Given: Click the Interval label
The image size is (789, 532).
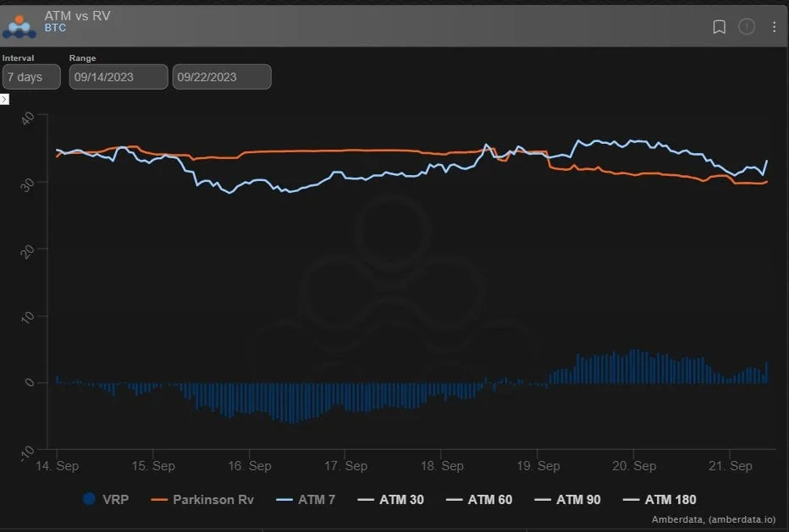Looking at the screenshot, I should coord(18,58).
